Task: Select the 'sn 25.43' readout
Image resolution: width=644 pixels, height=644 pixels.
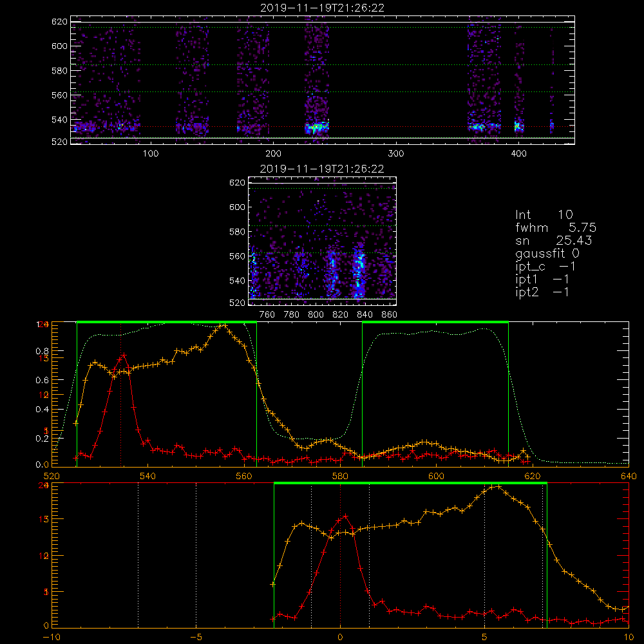Action: (x=553, y=240)
